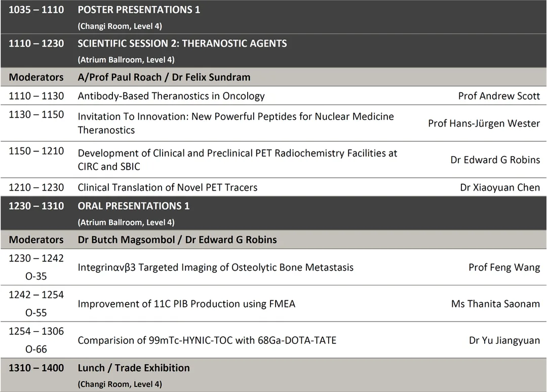The height and width of the screenshot is (392, 547).
Task: Click speaker Dr Edward G Robins in Session 2
Action: 495,160
